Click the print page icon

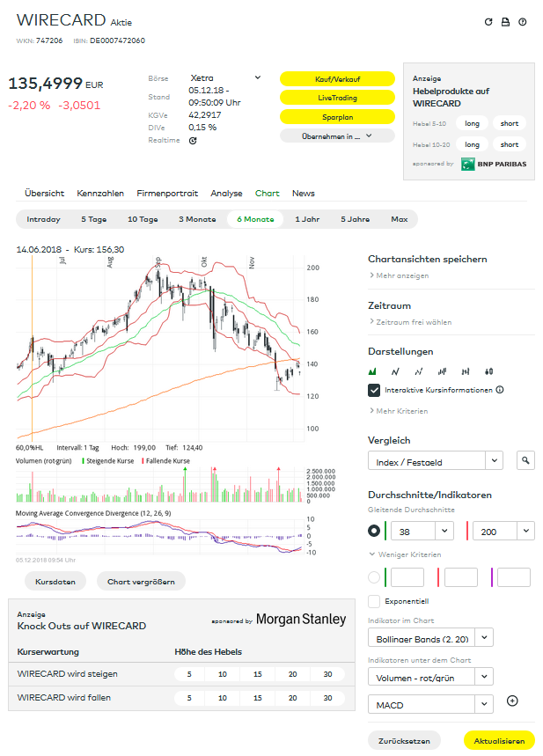(x=505, y=22)
